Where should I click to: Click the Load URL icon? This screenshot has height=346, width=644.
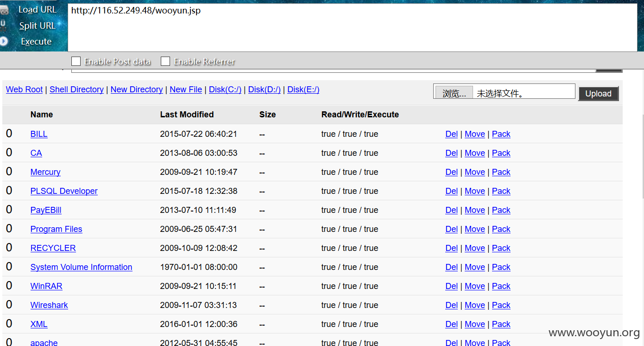(4, 10)
